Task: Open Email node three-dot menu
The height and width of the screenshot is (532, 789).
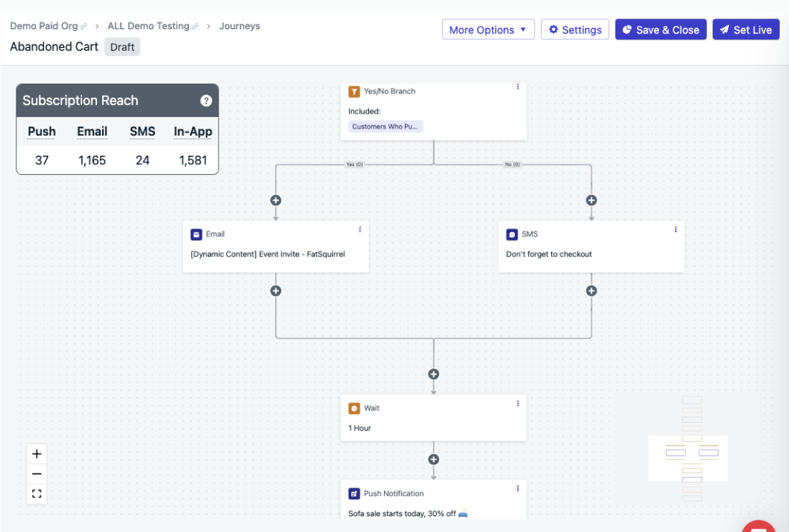Action: 360,229
